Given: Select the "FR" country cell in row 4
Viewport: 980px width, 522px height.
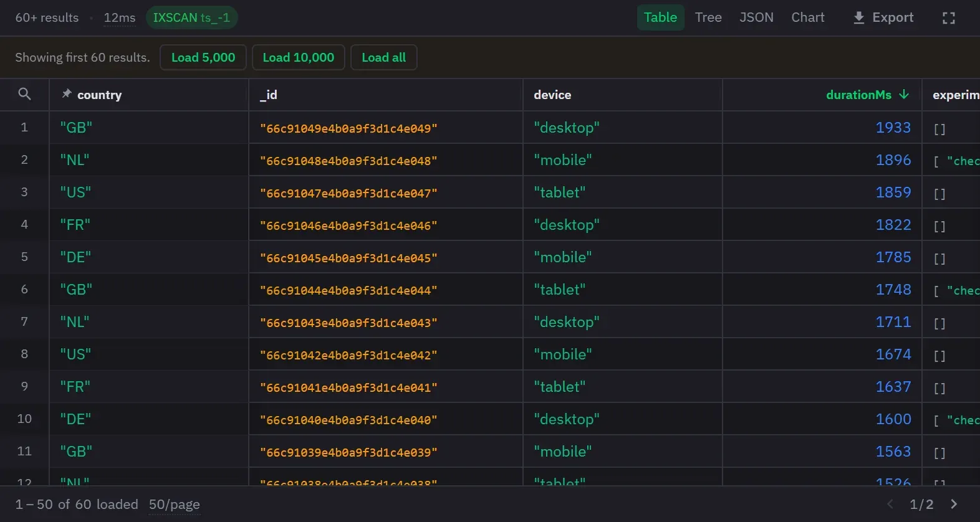Looking at the screenshot, I should [149, 225].
